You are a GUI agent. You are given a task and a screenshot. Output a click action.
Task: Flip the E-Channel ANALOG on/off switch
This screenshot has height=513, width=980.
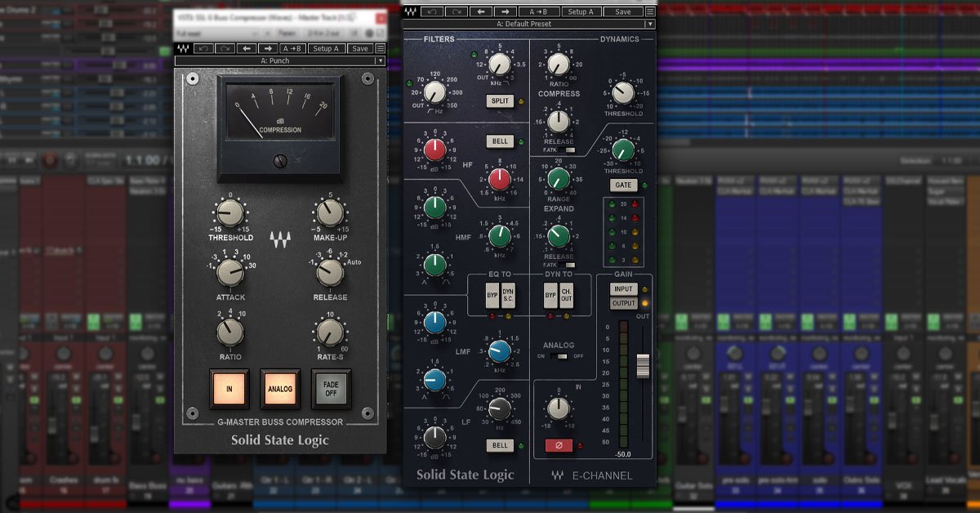coord(559,356)
